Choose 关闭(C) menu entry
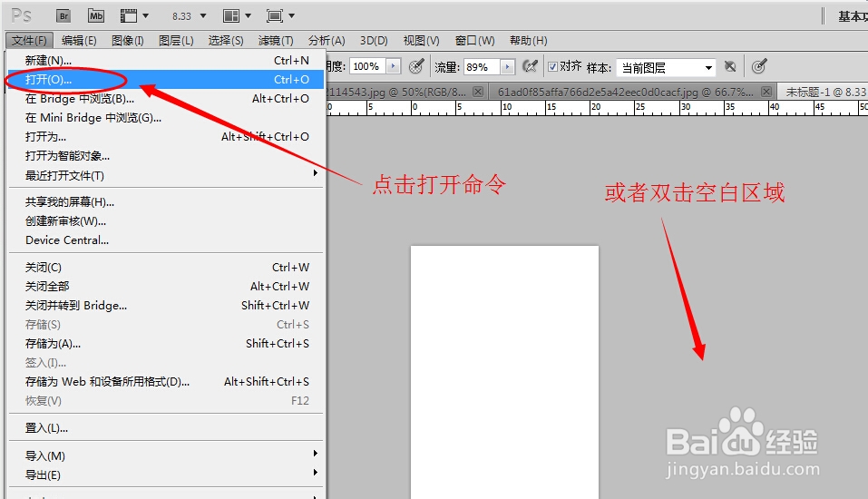 pyautogui.click(x=166, y=268)
